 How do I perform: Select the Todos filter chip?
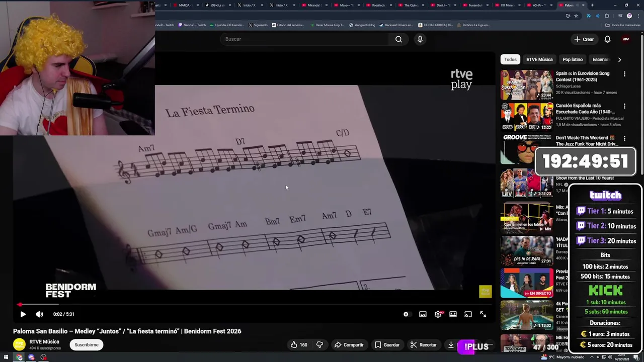510,59
